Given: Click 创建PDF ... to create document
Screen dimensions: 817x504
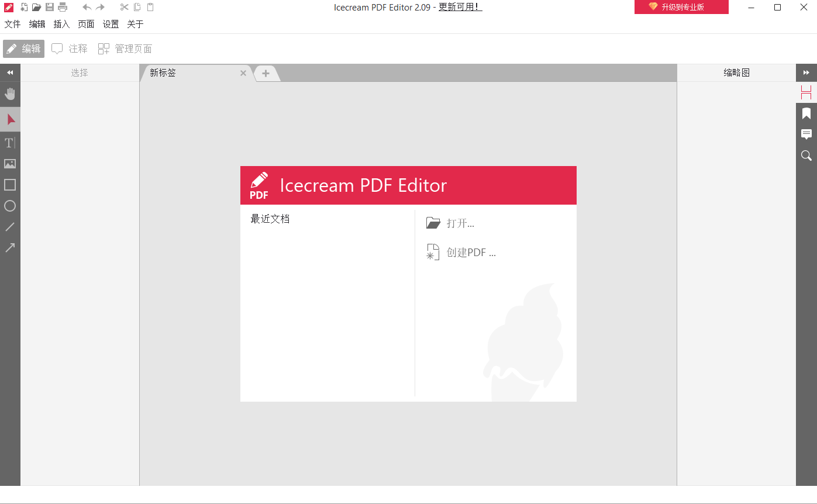Looking at the screenshot, I should point(461,253).
